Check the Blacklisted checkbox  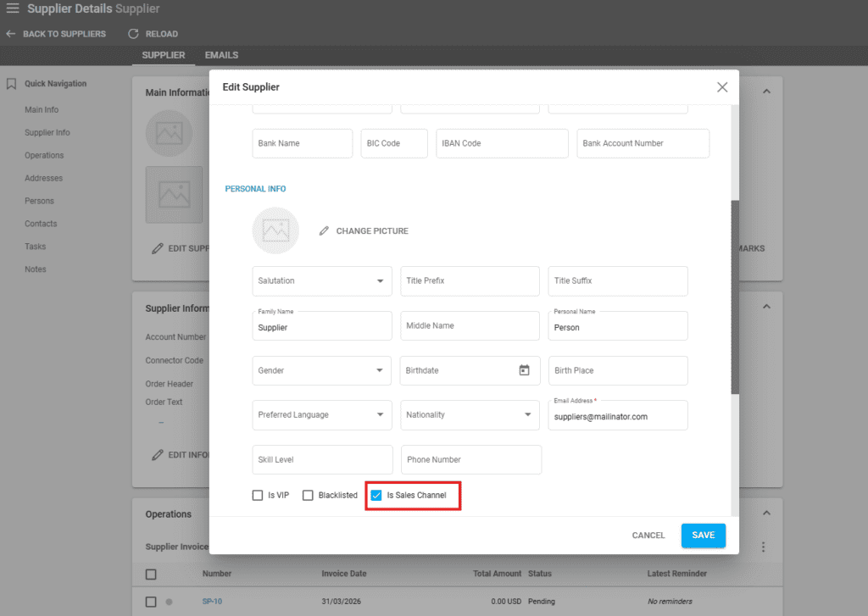click(309, 496)
